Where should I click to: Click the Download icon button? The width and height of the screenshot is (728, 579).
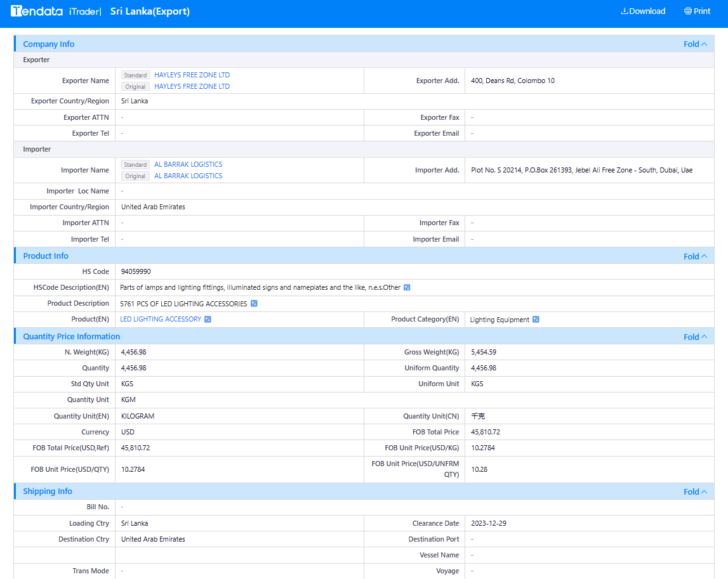coord(643,11)
